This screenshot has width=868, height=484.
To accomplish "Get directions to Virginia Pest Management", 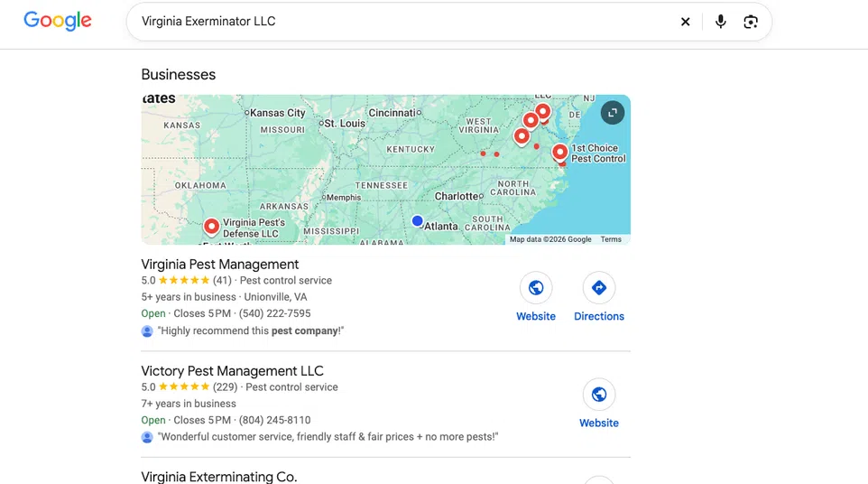I will coord(599,288).
